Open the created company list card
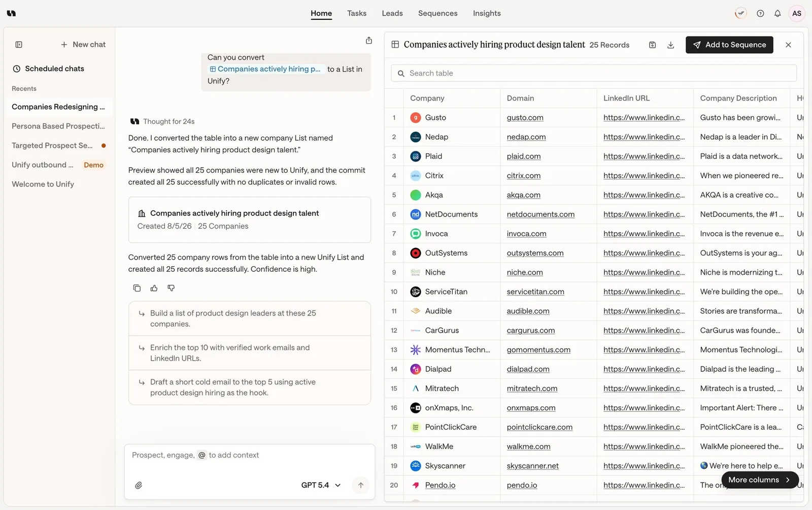812x510 pixels. (x=250, y=219)
